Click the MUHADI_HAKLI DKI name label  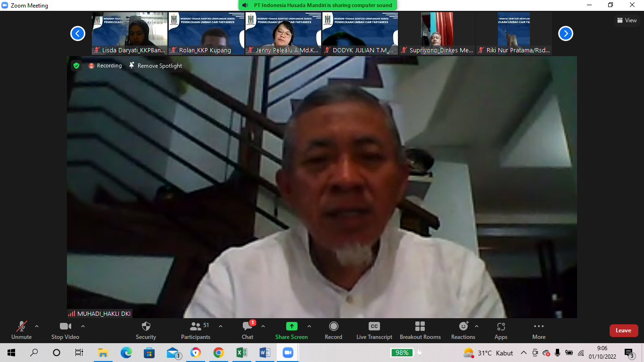(100, 313)
